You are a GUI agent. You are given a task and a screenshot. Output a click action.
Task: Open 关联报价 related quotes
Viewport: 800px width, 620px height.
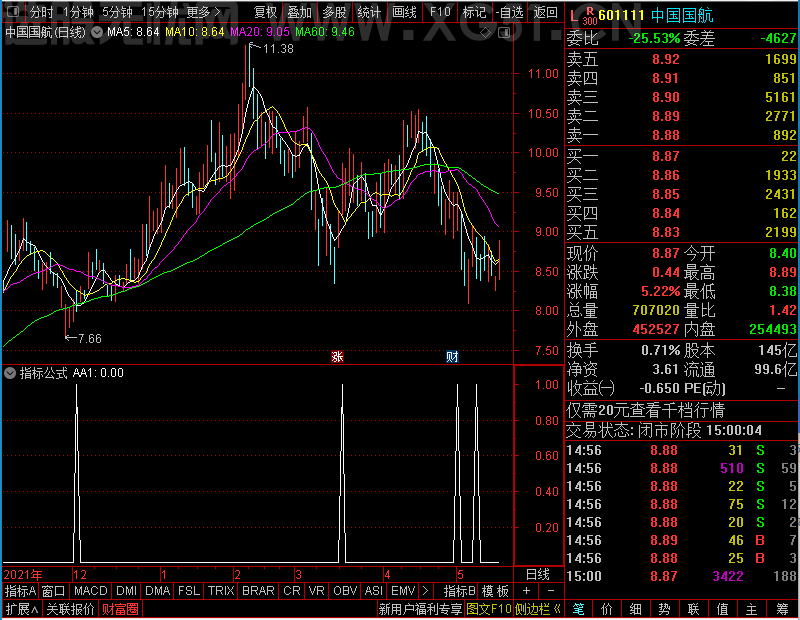[70, 609]
